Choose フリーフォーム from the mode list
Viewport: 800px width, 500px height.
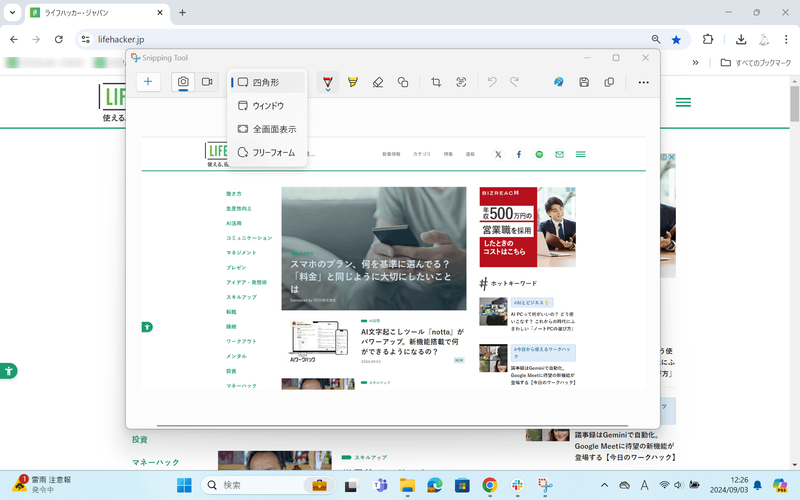point(273,152)
